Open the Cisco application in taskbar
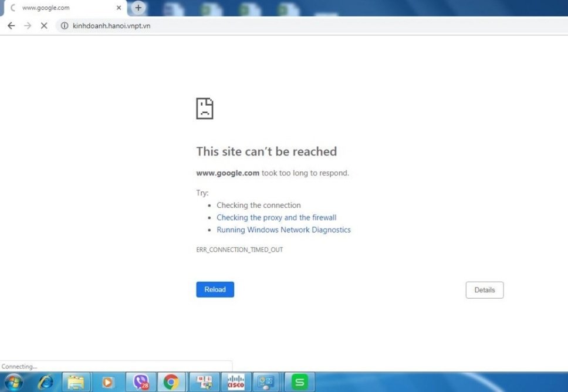Screen dimensions: 568x392 [x=235, y=382]
